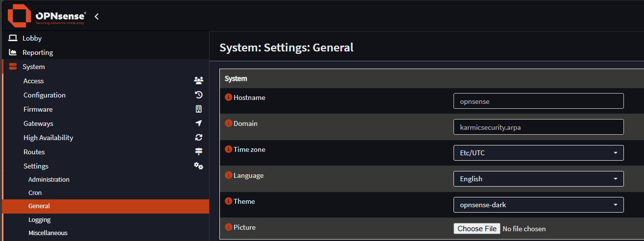Open the Time zone dropdown
The image size is (644, 241).
point(539,153)
